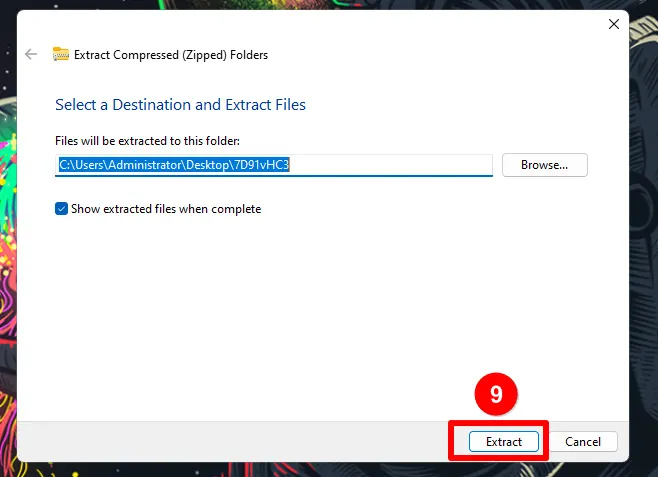Click the zipped folder icon beside the title
This screenshot has height=477, width=658.
pyautogui.click(x=60, y=55)
